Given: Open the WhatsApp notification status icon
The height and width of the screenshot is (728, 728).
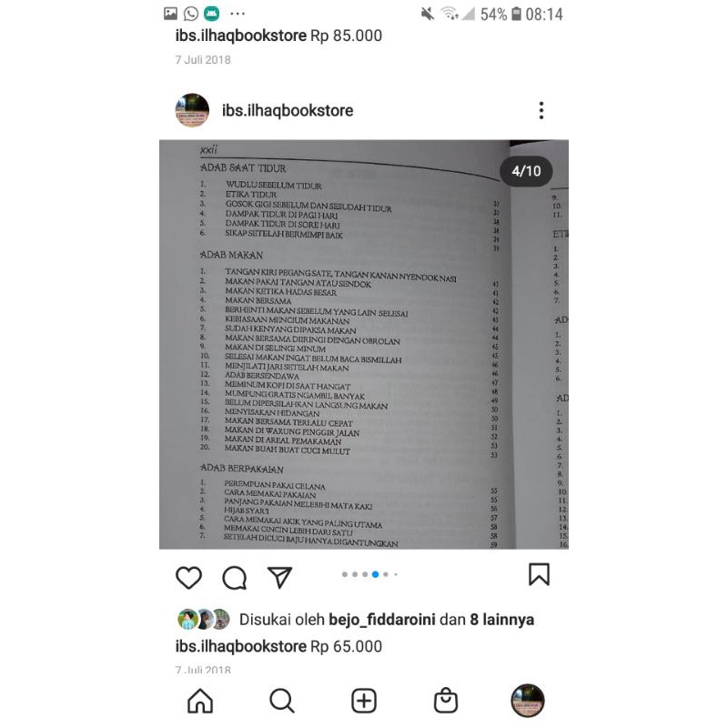Looking at the screenshot, I should tap(191, 14).
